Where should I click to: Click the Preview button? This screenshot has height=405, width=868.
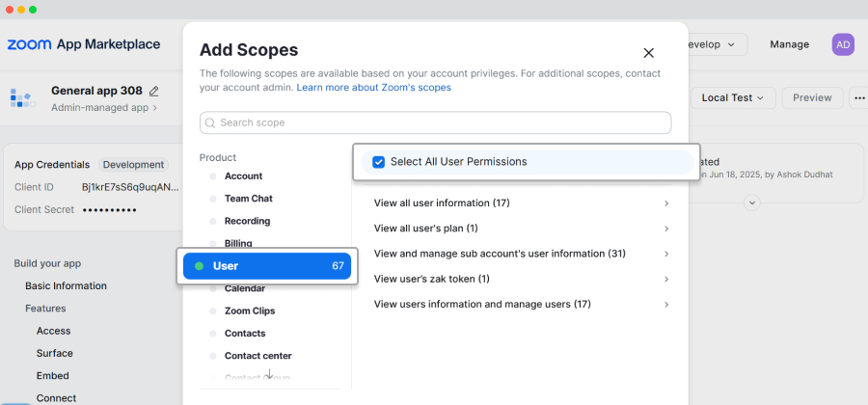click(x=812, y=98)
